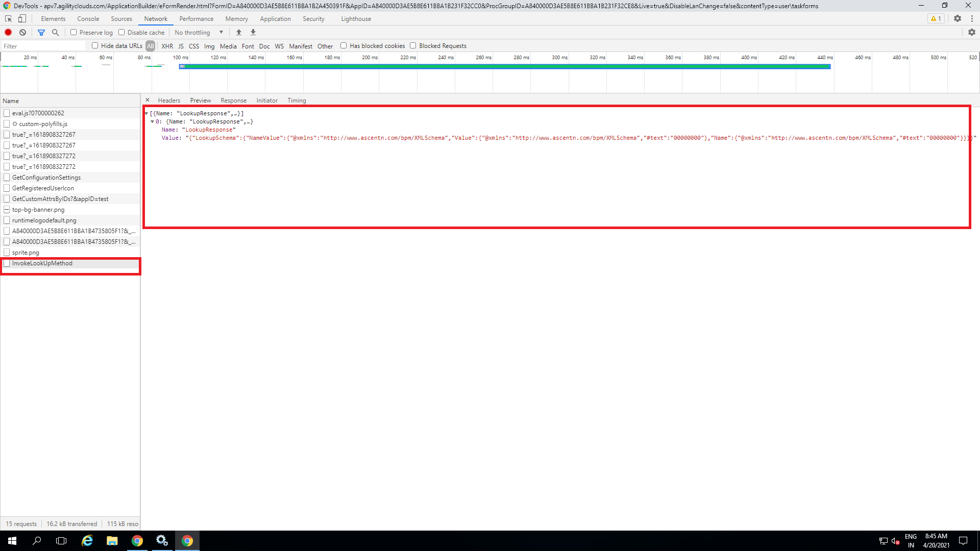Viewport: 980px width, 551px height.
Task: Open network search magnifier
Action: 55,32
